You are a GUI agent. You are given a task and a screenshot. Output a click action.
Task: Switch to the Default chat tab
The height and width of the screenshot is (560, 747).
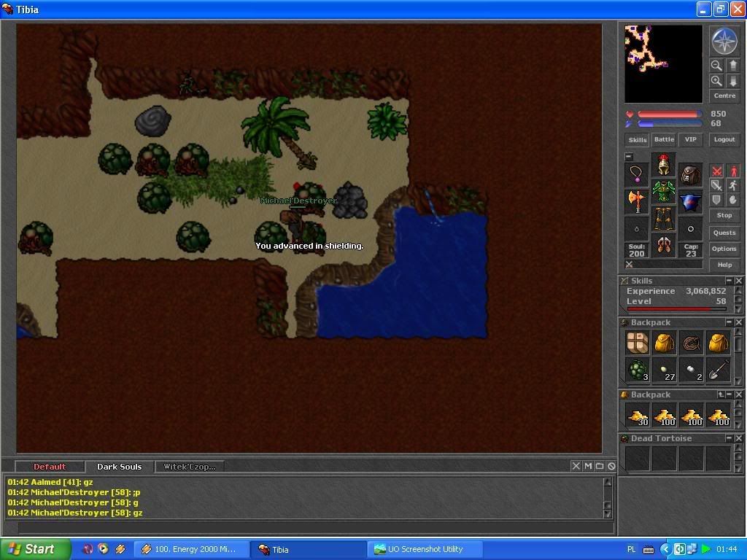tap(50, 467)
